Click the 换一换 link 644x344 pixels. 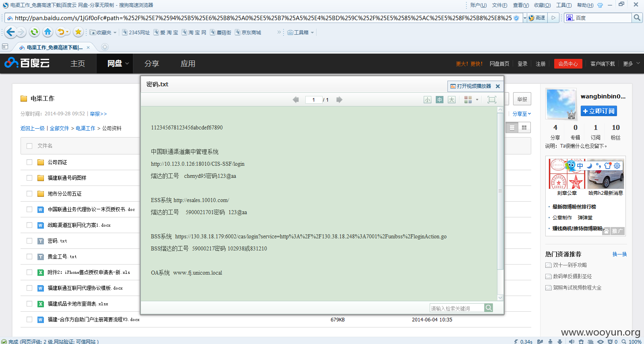pos(619,254)
